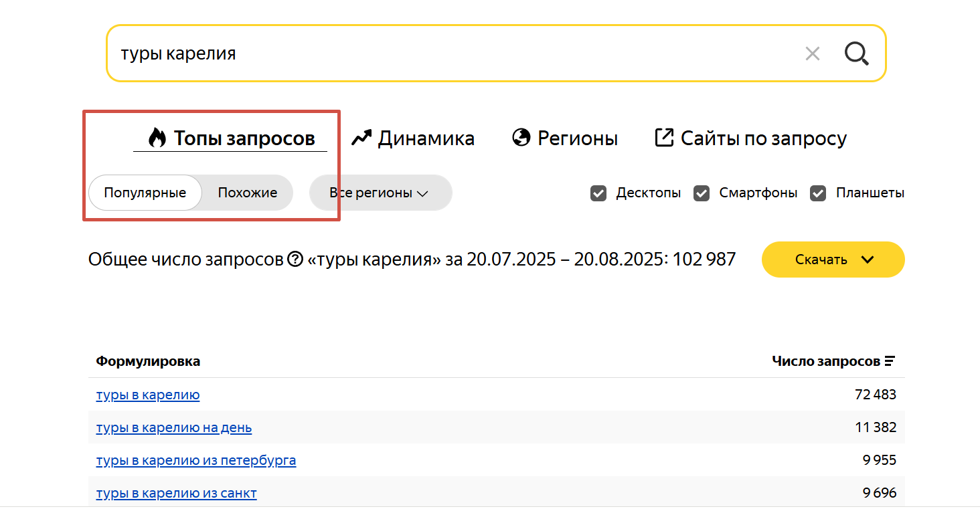Open the туры в карелию link
This screenshot has width=980, height=511.
point(148,395)
